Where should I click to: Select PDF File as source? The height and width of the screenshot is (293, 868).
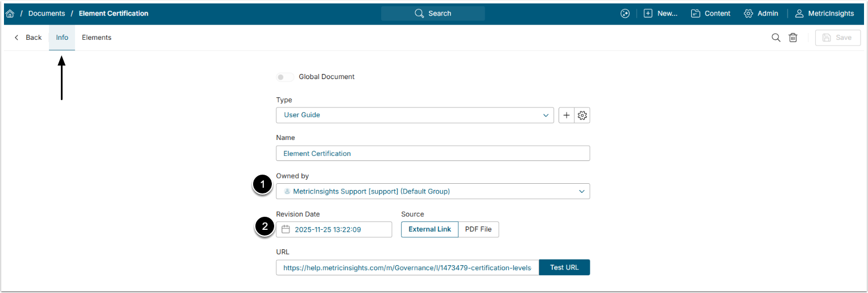coord(478,229)
